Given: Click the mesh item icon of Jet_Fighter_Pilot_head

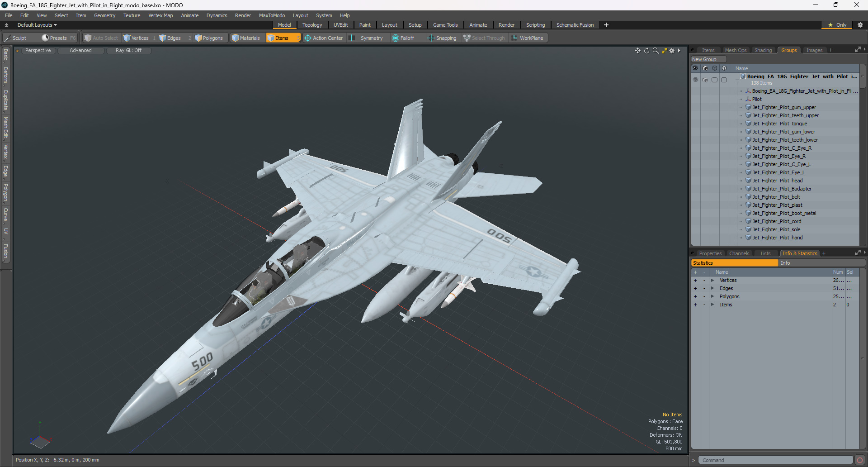Looking at the screenshot, I should 748,181.
